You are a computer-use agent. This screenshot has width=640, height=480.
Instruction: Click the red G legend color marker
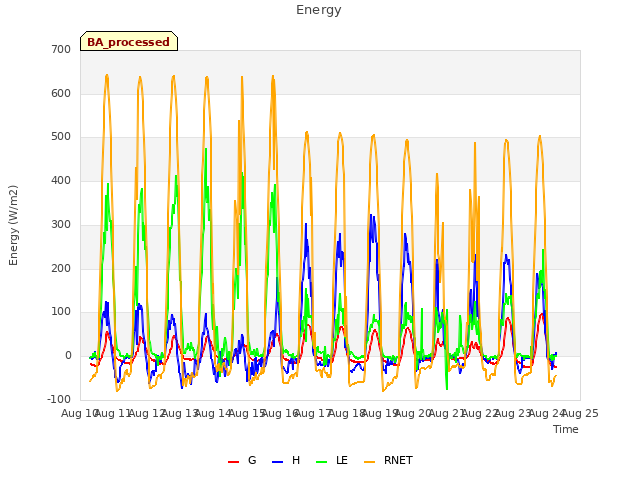tap(233, 462)
